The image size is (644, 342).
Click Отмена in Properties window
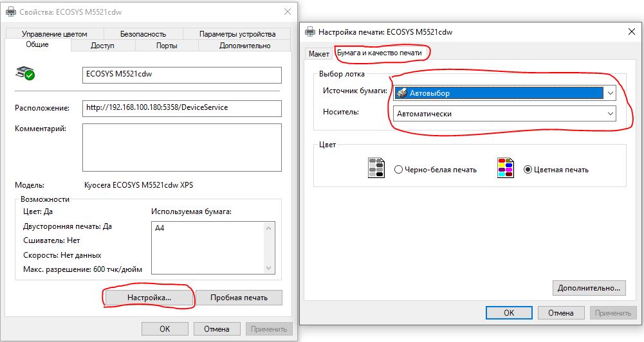click(216, 329)
